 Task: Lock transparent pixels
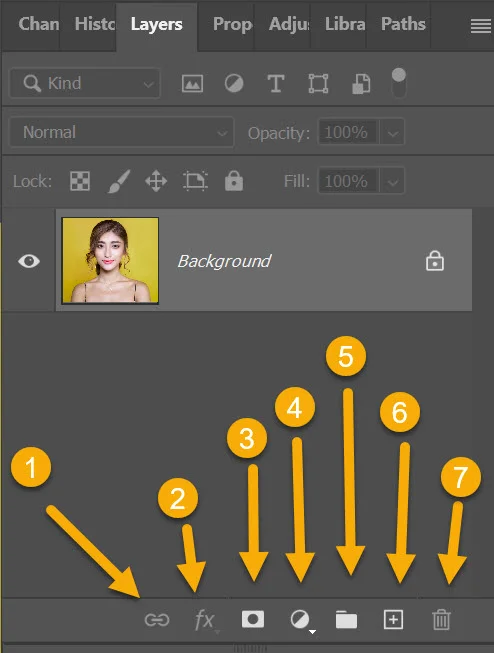pyautogui.click(x=80, y=181)
